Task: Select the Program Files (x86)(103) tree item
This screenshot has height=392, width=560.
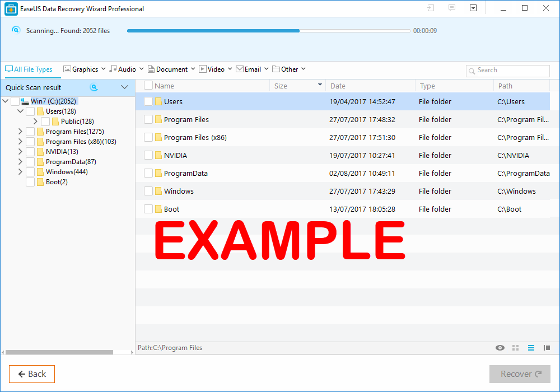Action: click(81, 142)
